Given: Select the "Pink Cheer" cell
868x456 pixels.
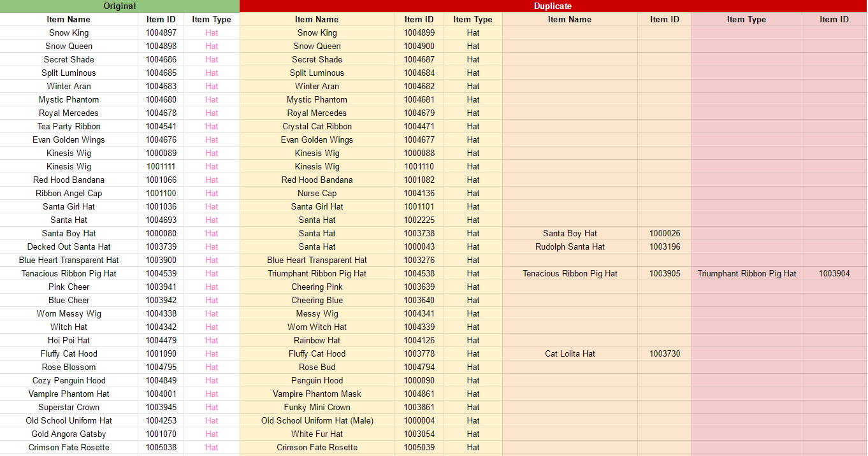Looking at the screenshot, I should [x=69, y=287].
